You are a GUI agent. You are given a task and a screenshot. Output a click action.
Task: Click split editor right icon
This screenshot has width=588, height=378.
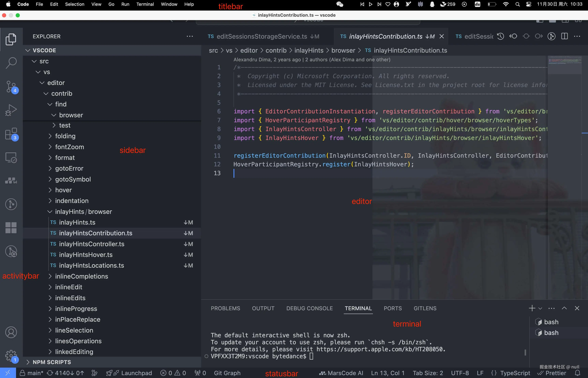point(564,36)
